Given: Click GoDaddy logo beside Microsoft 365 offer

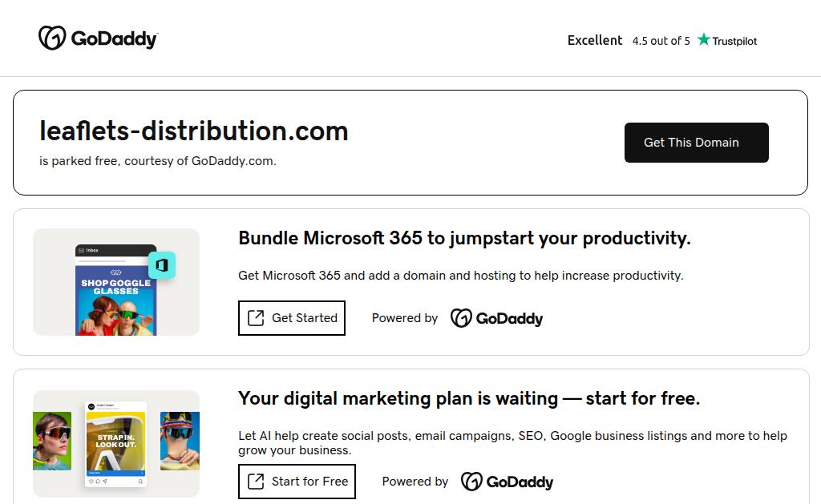Looking at the screenshot, I should tap(496, 318).
